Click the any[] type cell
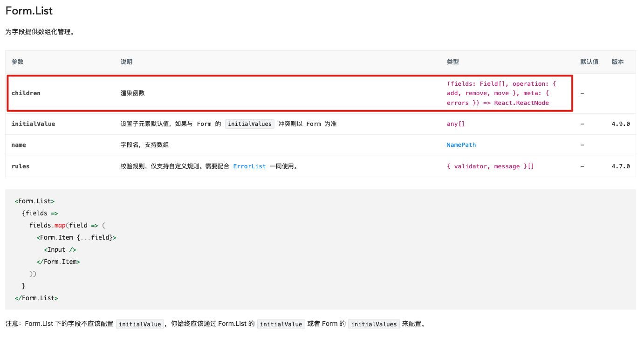The width and height of the screenshot is (644, 338). (456, 124)
